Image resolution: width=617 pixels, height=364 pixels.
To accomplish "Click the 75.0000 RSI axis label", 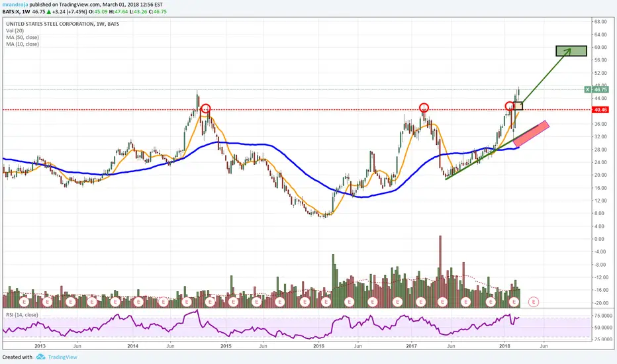I will [603, 316].
